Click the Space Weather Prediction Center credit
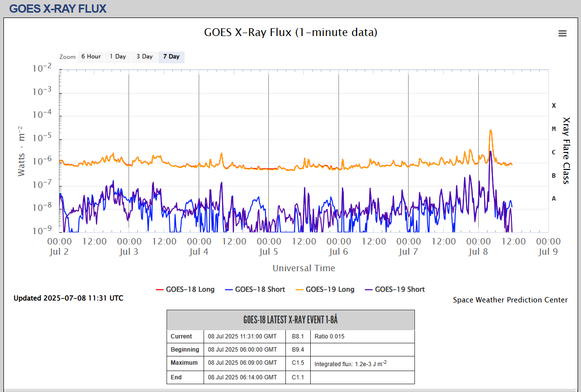The image size is (581, 392). coord(510,300)
